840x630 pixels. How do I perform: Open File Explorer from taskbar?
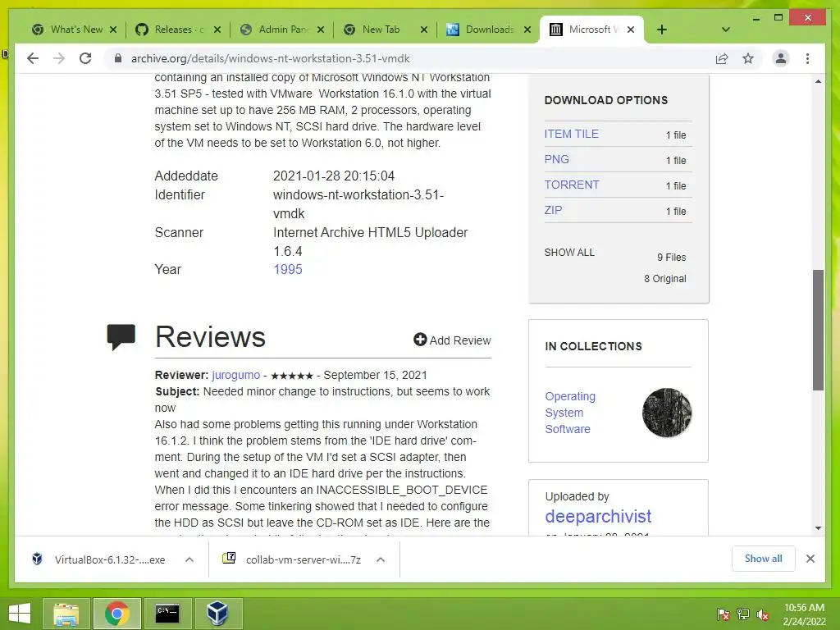point(66,614)
